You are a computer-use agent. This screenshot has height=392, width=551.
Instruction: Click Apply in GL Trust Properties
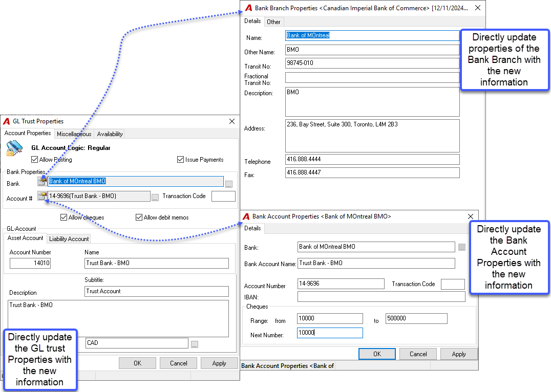click(x=219, y=363)
